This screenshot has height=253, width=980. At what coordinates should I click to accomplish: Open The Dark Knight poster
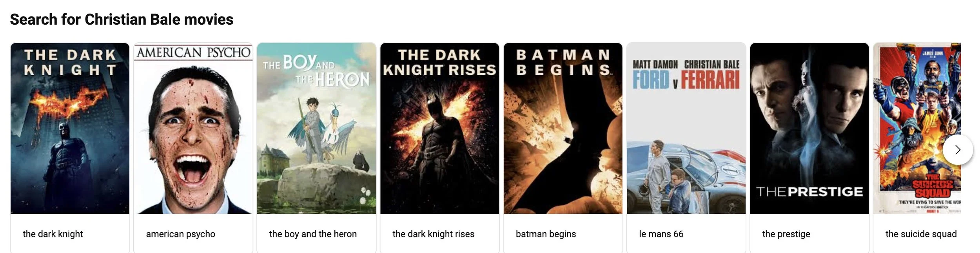pos(70,128)
